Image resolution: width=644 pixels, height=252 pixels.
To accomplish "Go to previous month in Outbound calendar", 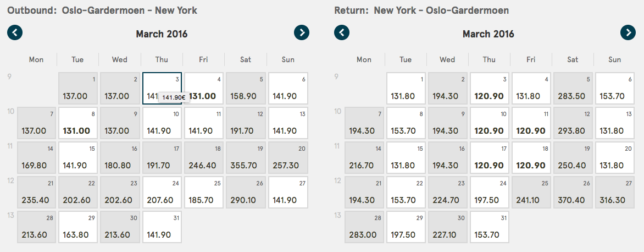I will 15,32.
